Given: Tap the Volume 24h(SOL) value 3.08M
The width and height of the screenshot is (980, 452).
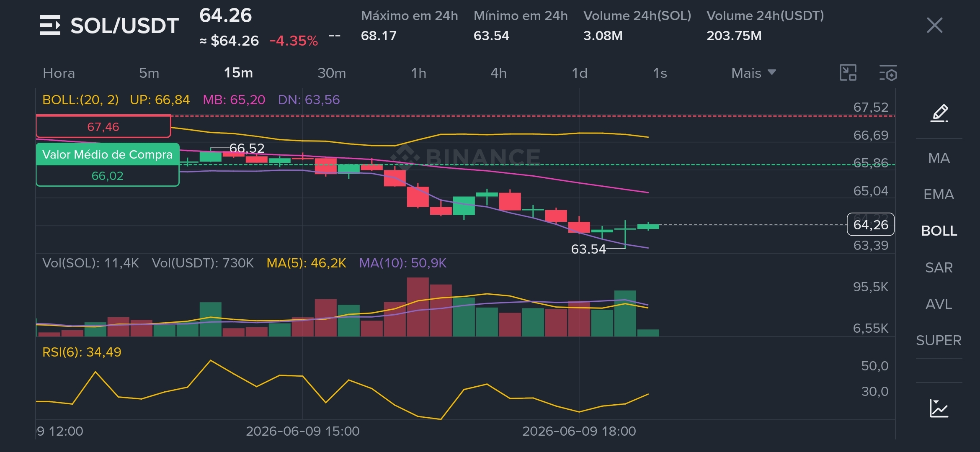Looking at the screenshot, I should coord(603,36).
